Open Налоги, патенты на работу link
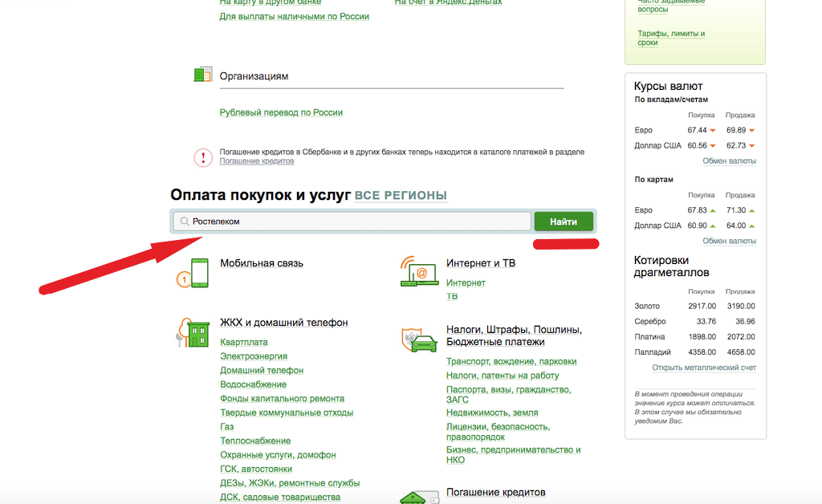Screen dimensions: 822x504 (503, 376)
